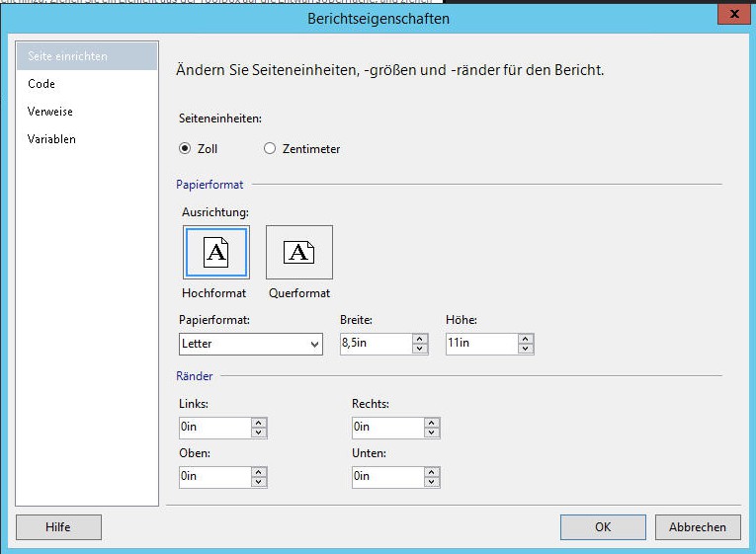756x554 pixels.
Task: Click the Berichtseigenschaften title bar text
Action: point(378,19)
